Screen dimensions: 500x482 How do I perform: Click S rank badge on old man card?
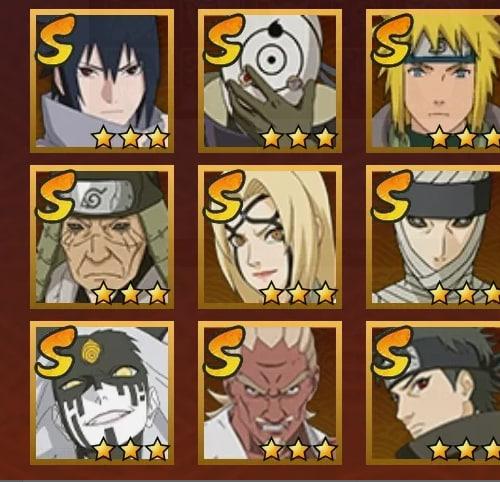pyautogui.click(x=56, y=196)
